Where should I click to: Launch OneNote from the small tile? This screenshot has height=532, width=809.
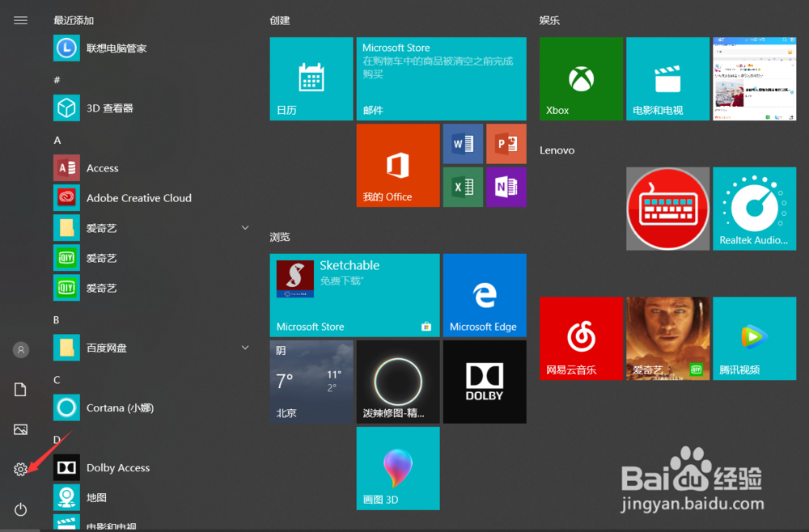506,187
